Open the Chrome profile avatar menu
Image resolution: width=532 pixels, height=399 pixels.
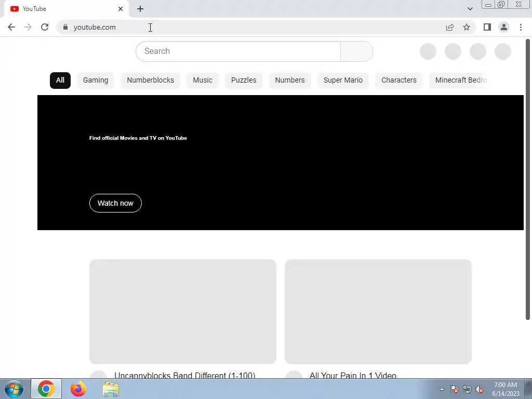(504, 27)
